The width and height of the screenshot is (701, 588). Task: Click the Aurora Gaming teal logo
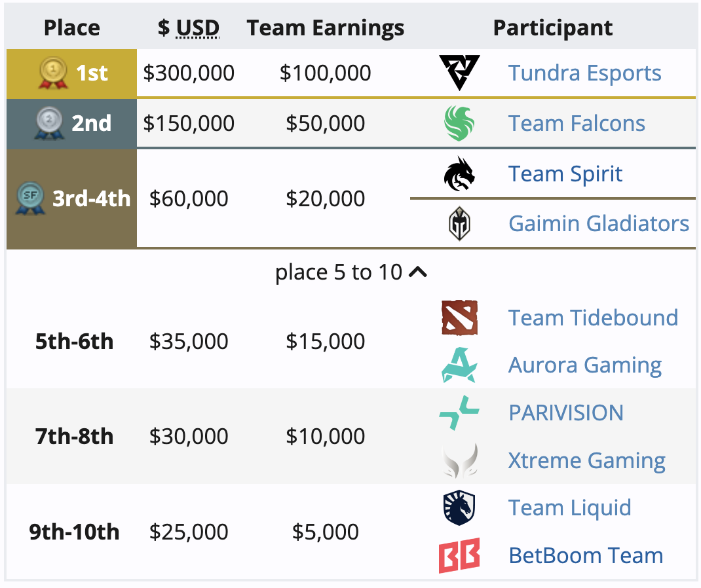point(459,365)
